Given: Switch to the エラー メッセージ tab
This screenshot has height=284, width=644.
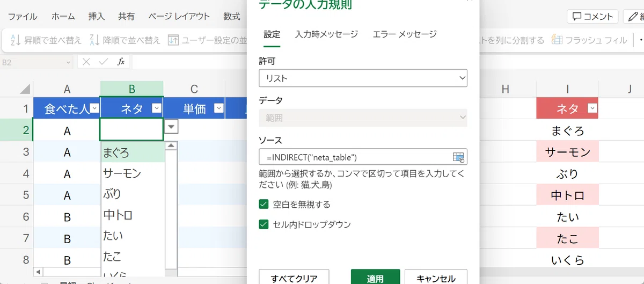Looking at the screenshot, I should click(x=405, y=34).
